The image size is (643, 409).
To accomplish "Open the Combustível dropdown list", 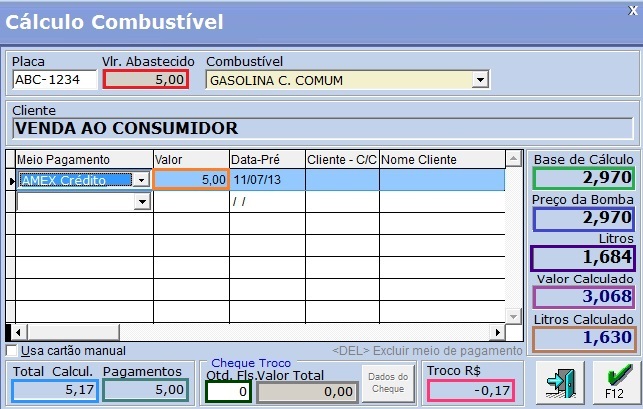I will [x=479, y=80].
